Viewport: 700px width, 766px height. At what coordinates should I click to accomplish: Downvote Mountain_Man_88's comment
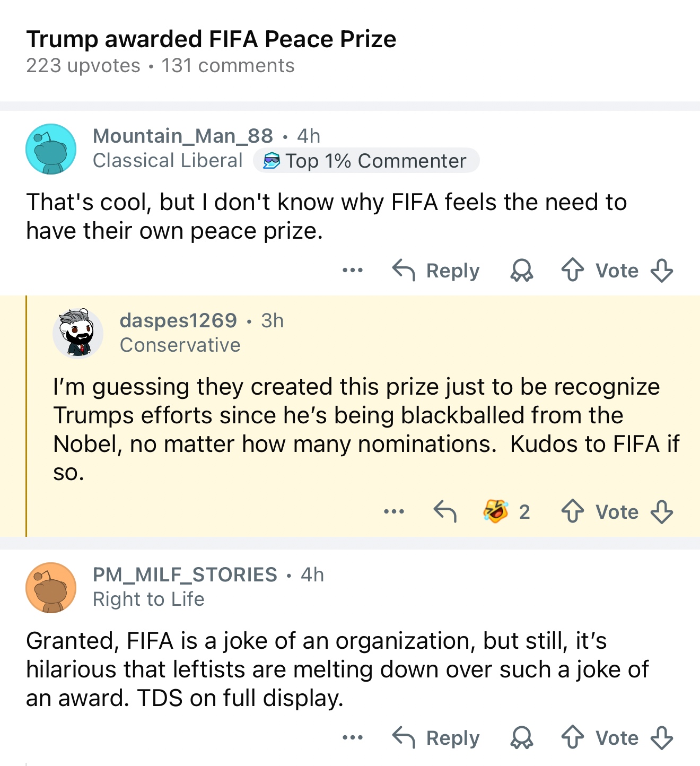pyautogui.click(x=662, y=270)
